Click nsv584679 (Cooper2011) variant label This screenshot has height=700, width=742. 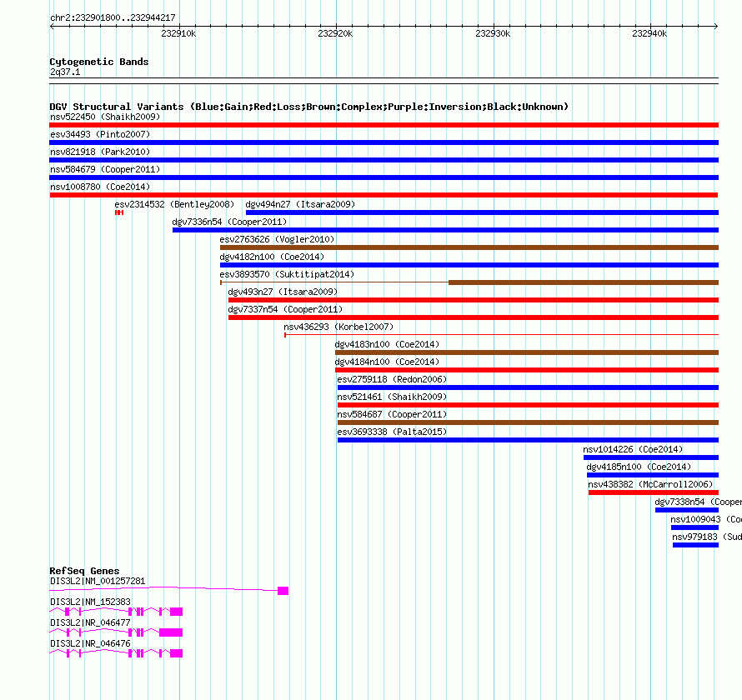(x=105, y=169)
